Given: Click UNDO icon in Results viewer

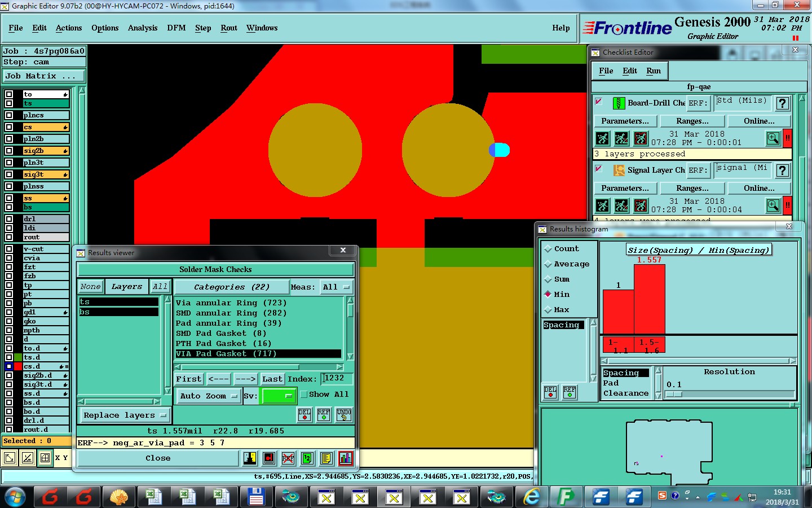Looking at the screenshot, I should click(x=344, y=415).
